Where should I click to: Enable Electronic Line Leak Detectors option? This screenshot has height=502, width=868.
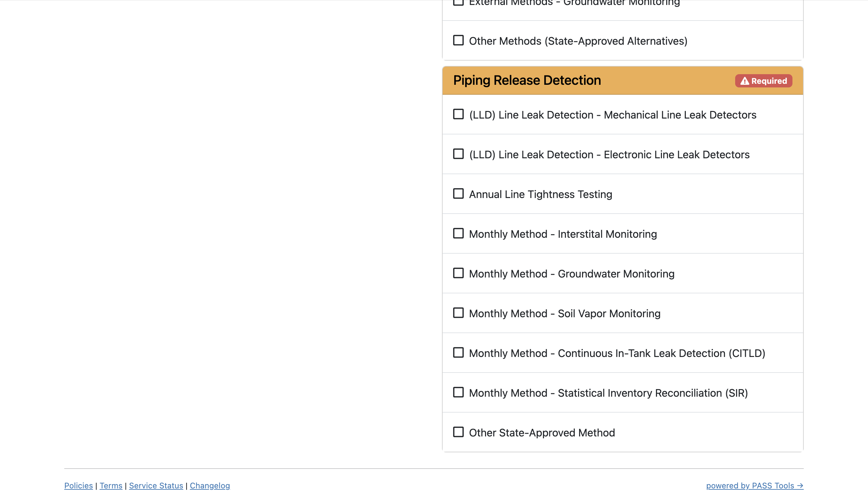point(458,154)
